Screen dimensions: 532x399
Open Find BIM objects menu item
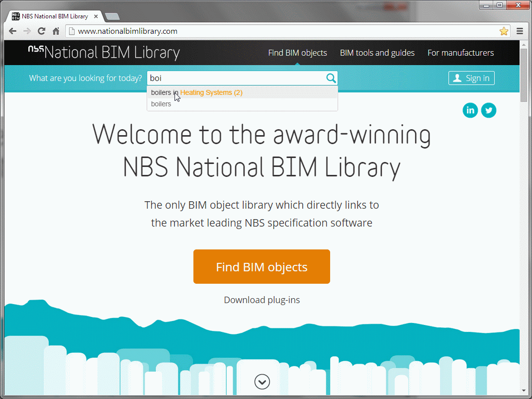pyautogui.click(x=297, y=53)
